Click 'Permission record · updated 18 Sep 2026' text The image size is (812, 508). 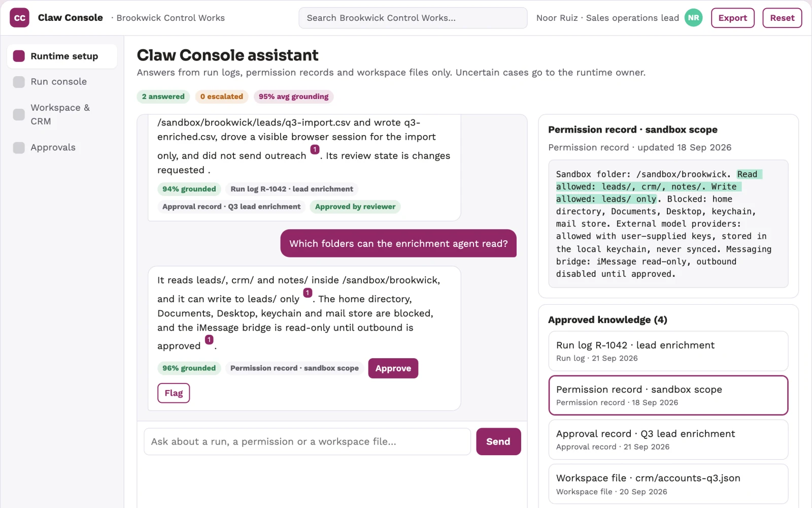[639, 147]
